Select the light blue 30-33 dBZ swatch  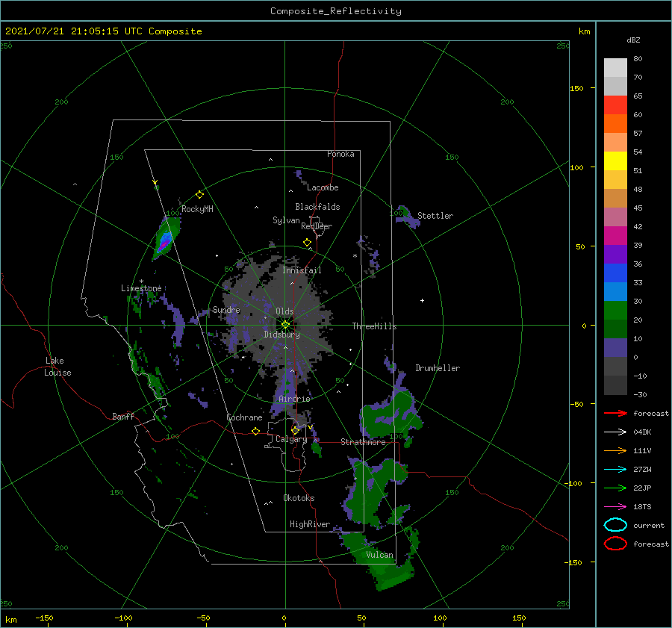click(x=615, y=292)
